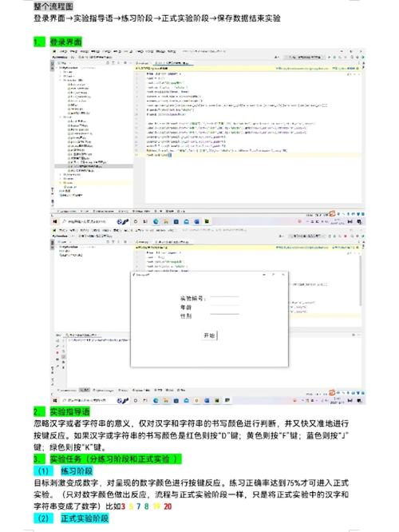Screen dimensions: 399x532
Task: Focus the 实验编号 input field
Action: click(224, 298)
